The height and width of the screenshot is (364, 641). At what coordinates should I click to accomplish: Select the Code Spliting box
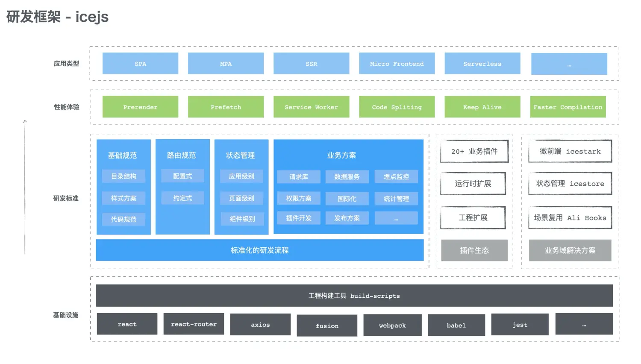click(x=397, y=107)
